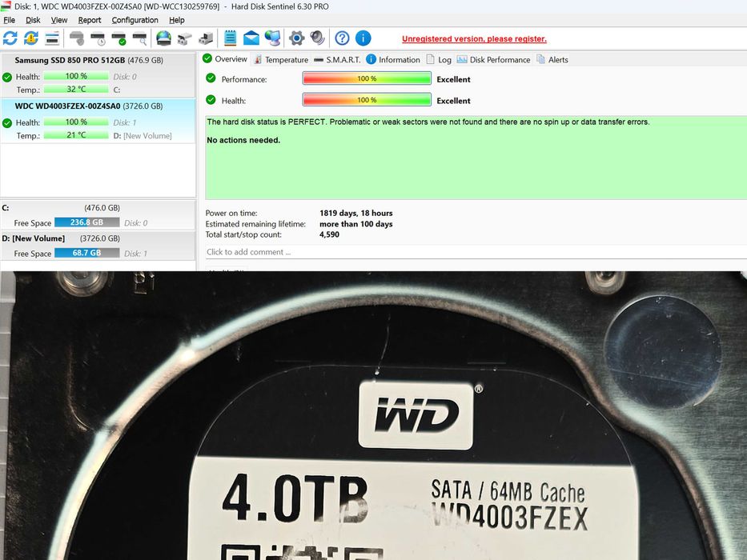The height and width of the screenshot is (560, 747).
Task: Switch to the Disk Performance tab
Action: point(493,59)
